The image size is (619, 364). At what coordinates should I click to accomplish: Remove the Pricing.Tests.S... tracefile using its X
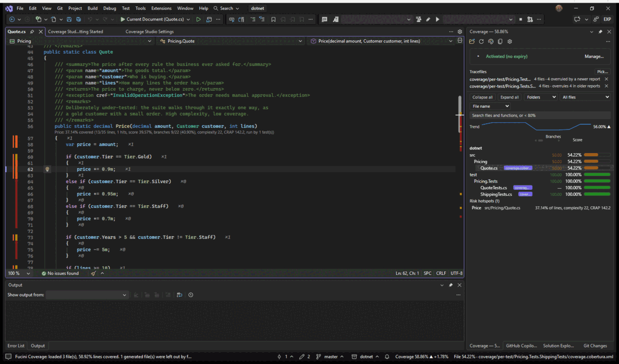point(606,86)
